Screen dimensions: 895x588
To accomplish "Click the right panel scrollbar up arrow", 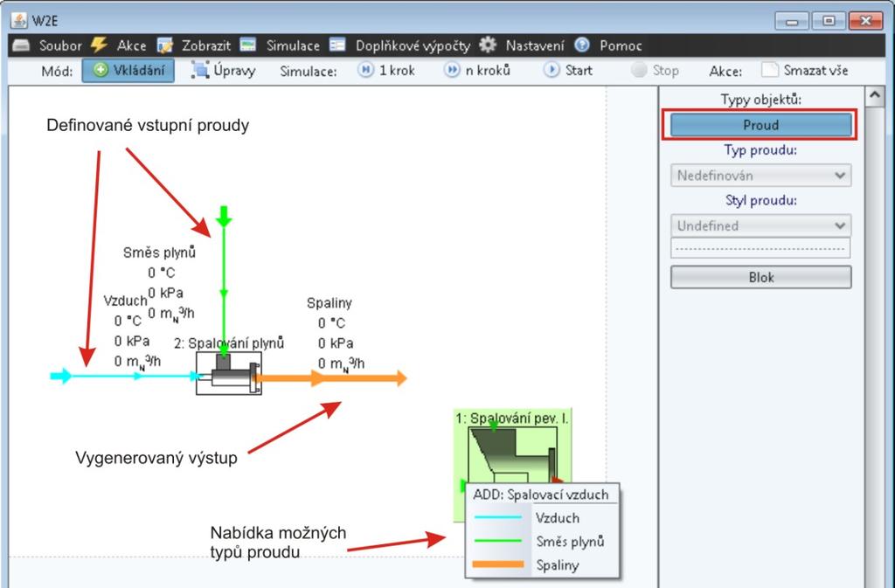I will [x=875, y=96].
